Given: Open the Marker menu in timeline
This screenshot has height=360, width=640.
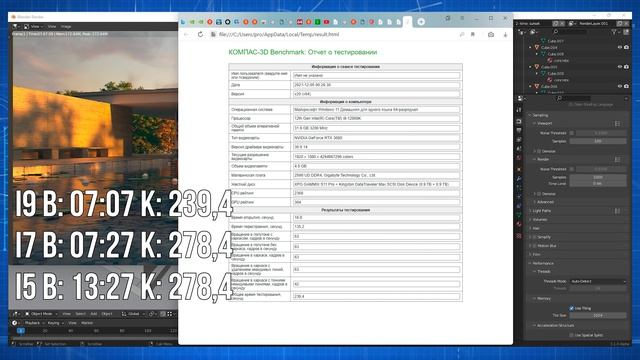Looking at the screenshot, I should point(87,323).
